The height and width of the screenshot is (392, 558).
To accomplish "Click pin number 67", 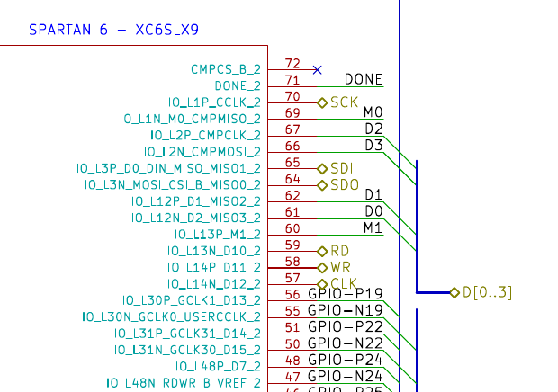I will [x=292, y=129].
